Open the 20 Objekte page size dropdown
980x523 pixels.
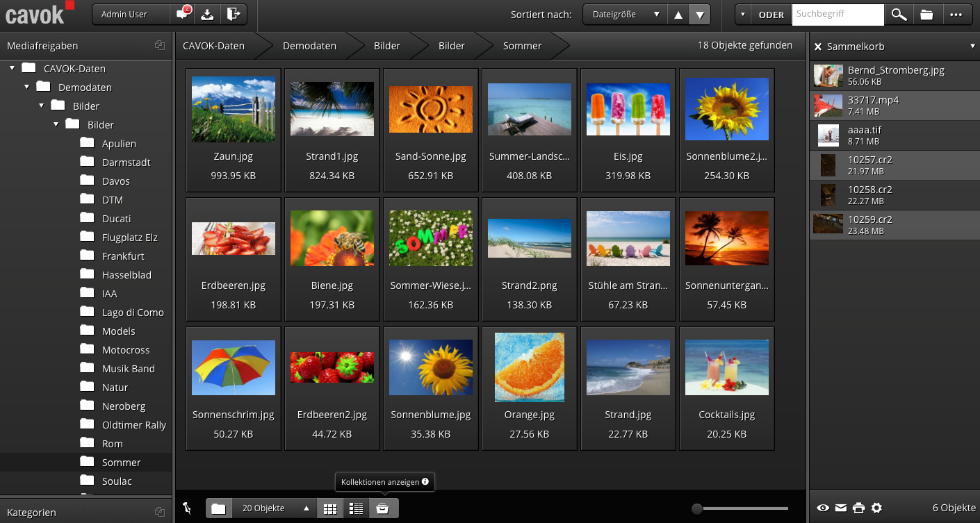[274, 508]
